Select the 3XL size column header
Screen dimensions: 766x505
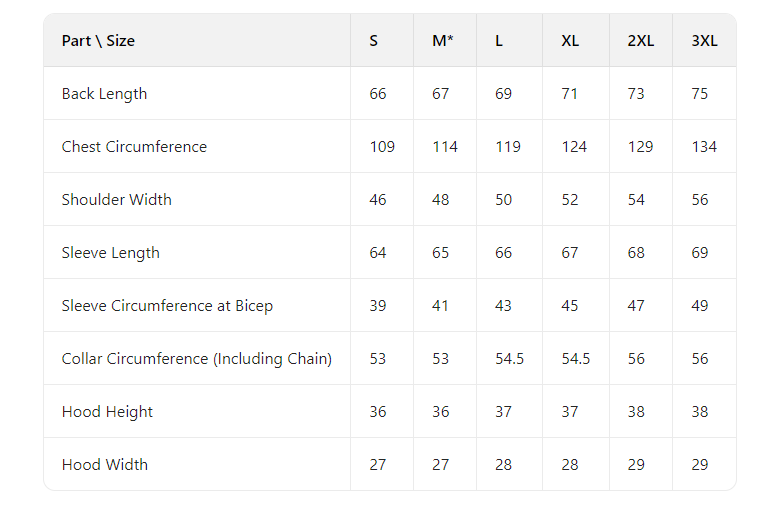[x=704, y=41]
